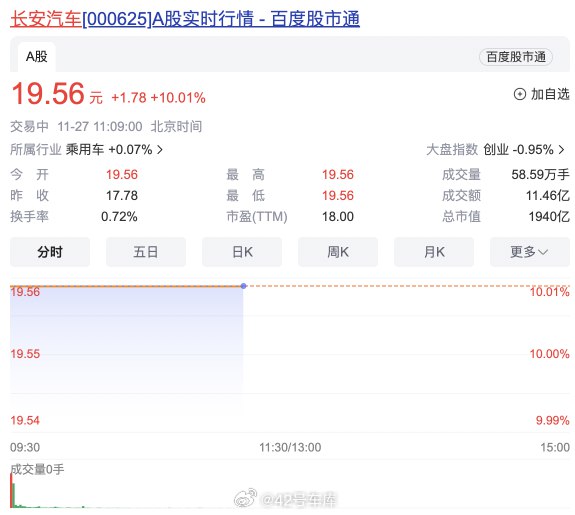The width and height of the screenshot is (575, 515).
Task: Click chart axis percent label 10.00%
Action: [x=549, y=354]
